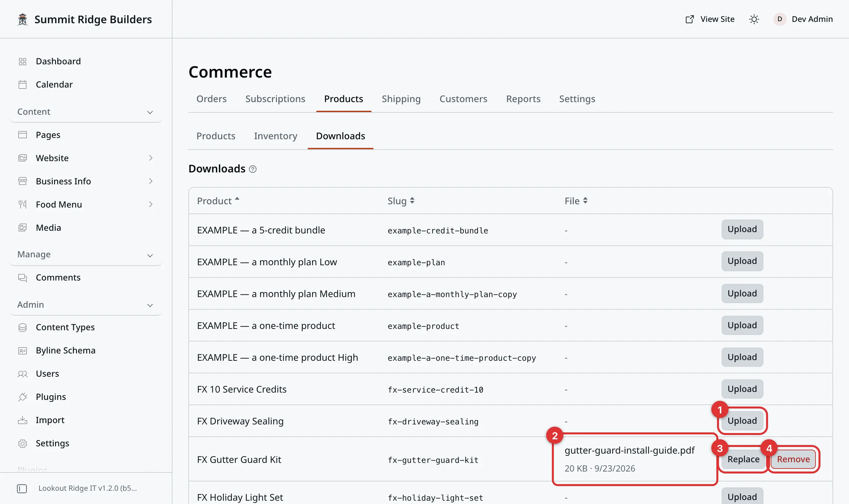Sort table by Product column
849x504 pixels.
click(218, 201)
